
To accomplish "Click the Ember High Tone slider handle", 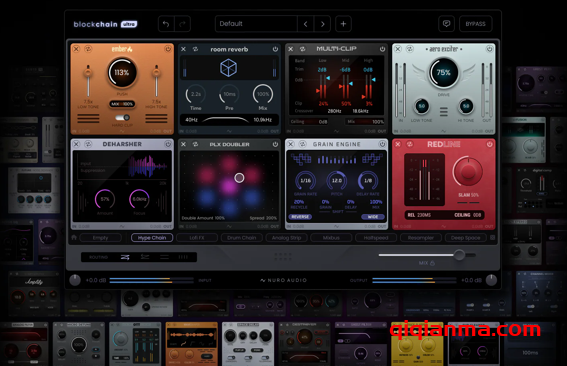I will pyautogui.click(x=156, y=72).
